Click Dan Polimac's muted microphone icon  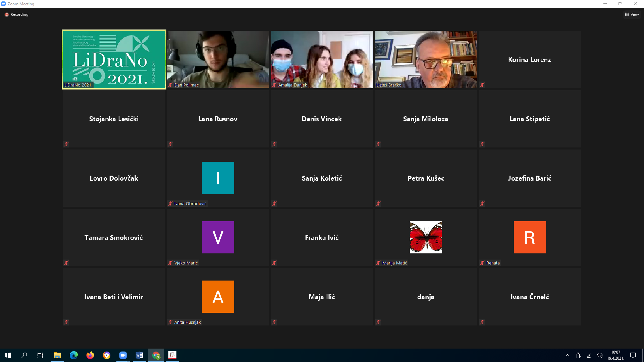[x=171, y=85]
